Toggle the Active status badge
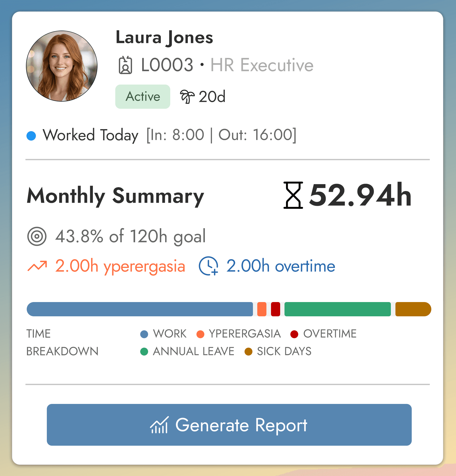Viewport: 456px width, 476px height. (142, 96)
